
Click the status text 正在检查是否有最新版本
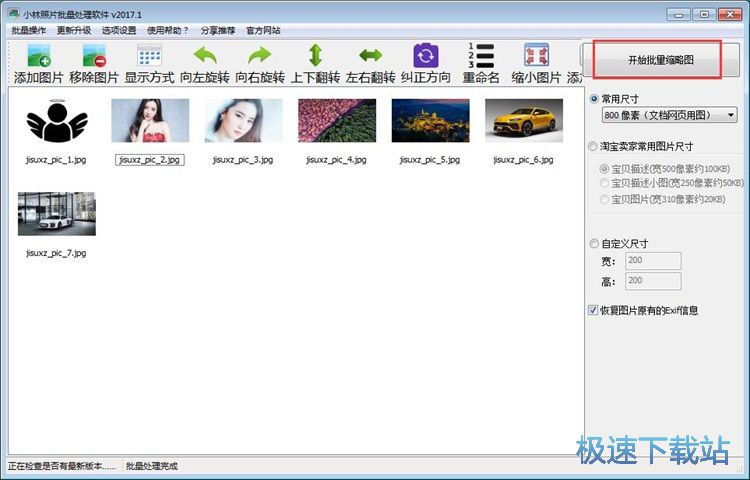[x=62, y=466]
